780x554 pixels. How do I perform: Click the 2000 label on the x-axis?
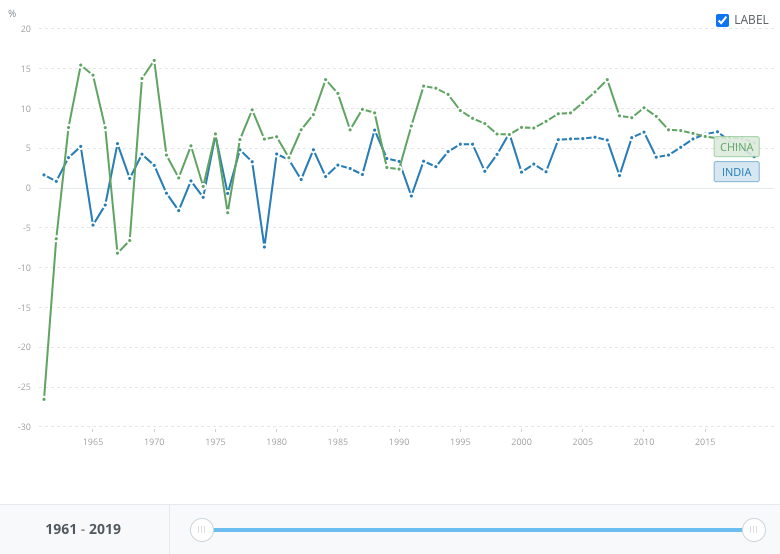[x=521, y=442]
